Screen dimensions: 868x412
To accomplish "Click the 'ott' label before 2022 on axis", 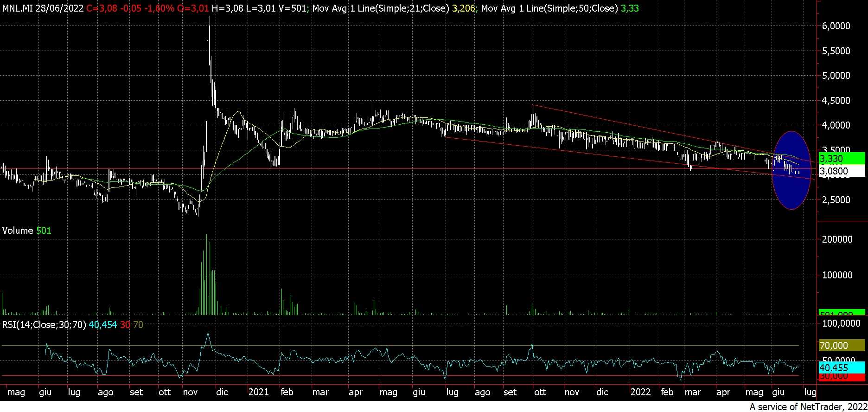I will point(540,392).
